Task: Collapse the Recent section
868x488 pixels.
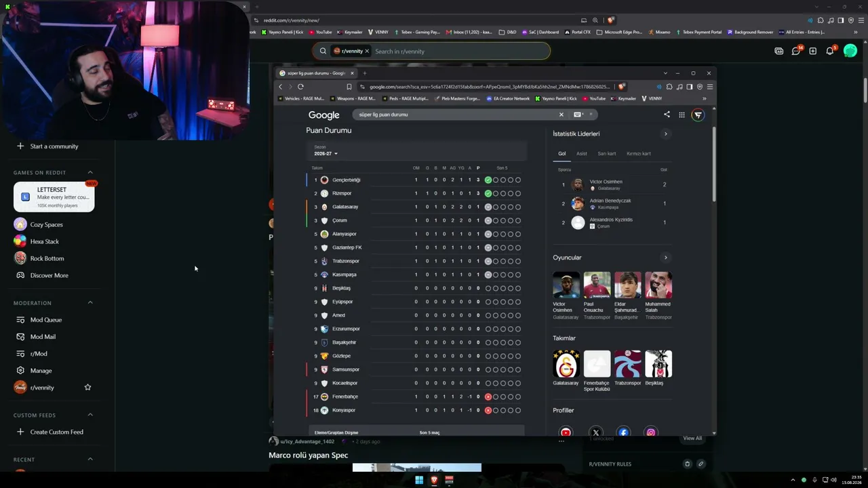Action: tap(90, 459)
